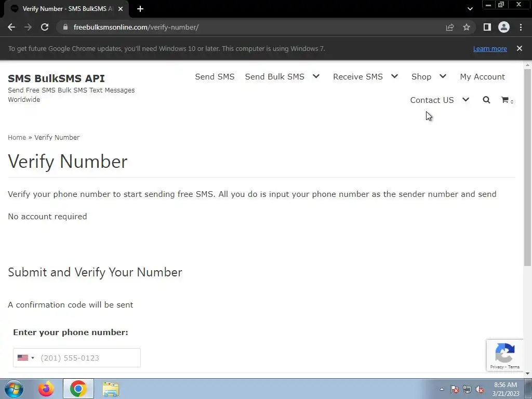
Task: Show hidden system tray icons
Action: [442, 389]
